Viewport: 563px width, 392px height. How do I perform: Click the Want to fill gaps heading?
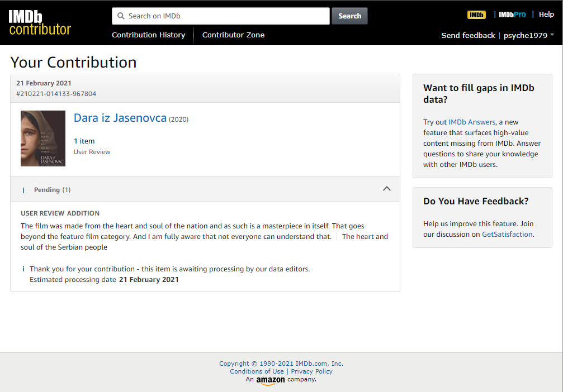tap(479, 94)
